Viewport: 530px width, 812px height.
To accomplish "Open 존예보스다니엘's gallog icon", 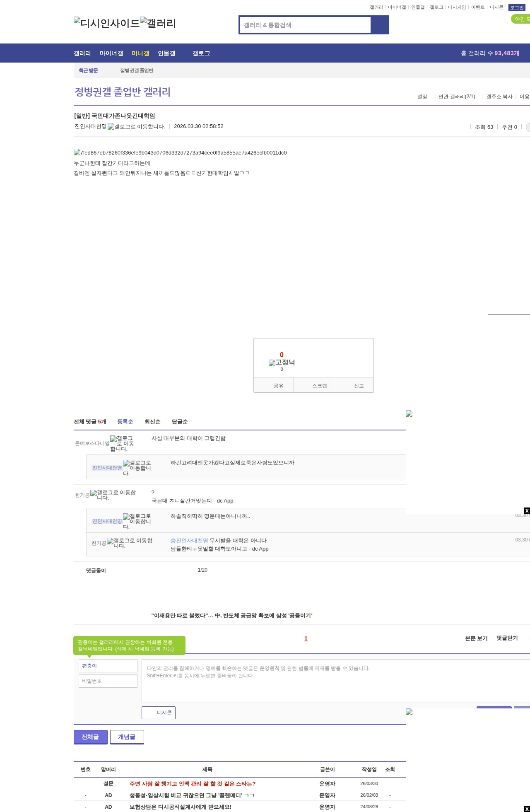I will tap(122, 443).
